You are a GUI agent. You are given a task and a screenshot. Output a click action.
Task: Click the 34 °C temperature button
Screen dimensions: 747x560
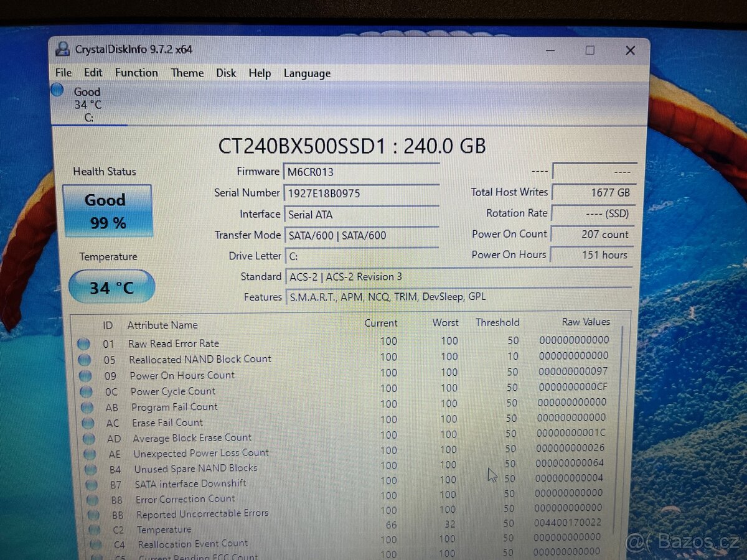point(111,287)
